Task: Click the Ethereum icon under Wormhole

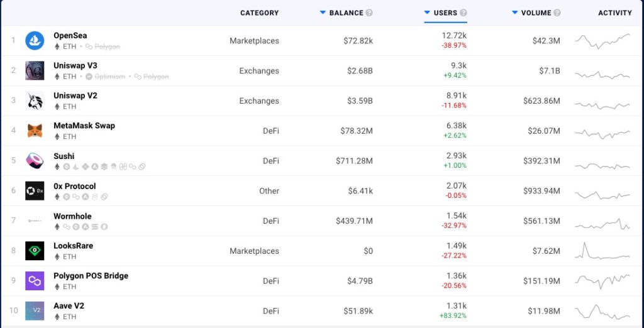Action: [x=57, y=227]
